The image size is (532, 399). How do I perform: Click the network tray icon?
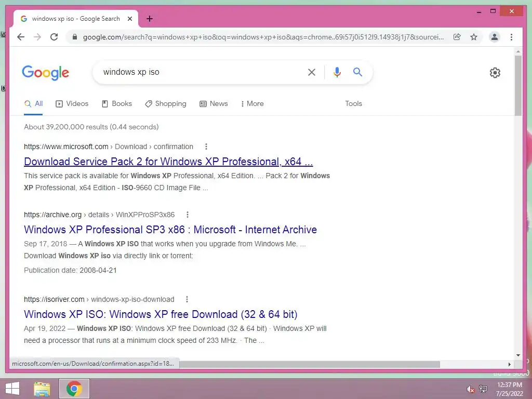pyautogui.click(x=483, y=389)
